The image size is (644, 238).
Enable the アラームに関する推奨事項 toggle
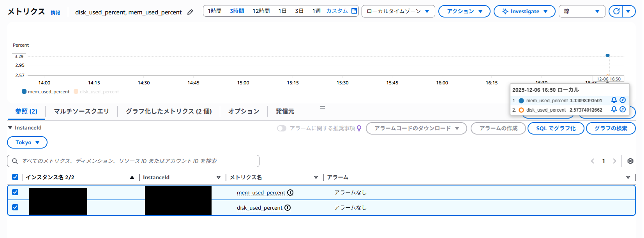(x=281, y=128)
